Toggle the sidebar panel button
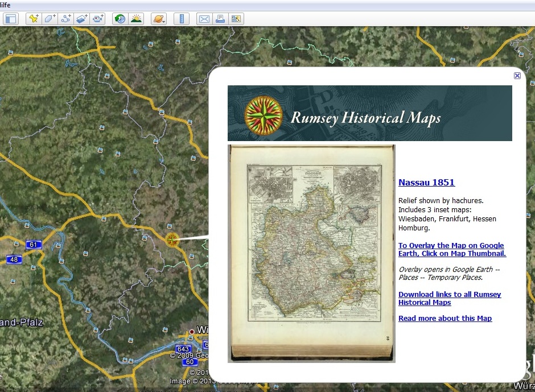Viewport: 535px width, 392px height. coord(11,19)
